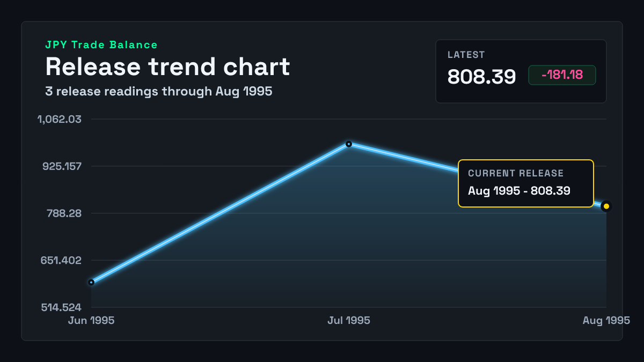Click the JPY Trade Balance heading

tap(101, 45)
